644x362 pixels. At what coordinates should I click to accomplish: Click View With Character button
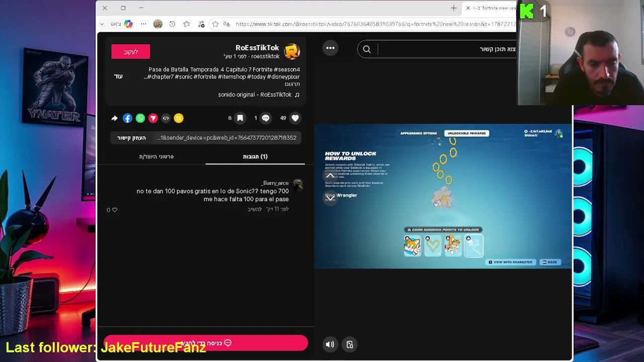tap(510, 262)
